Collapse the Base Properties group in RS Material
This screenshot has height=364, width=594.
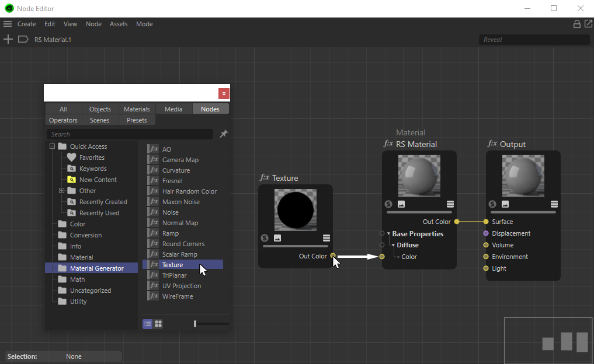[388, 234]
